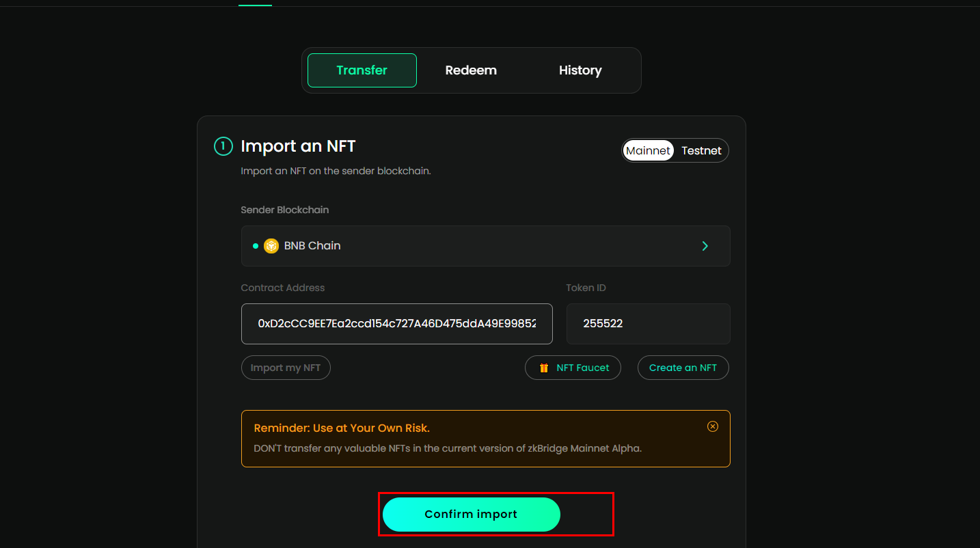The height and width of the screenshot is (548, 980).
Task: Click the Import my NFT button
Action: pyautogui.click(x=286, y=368)
